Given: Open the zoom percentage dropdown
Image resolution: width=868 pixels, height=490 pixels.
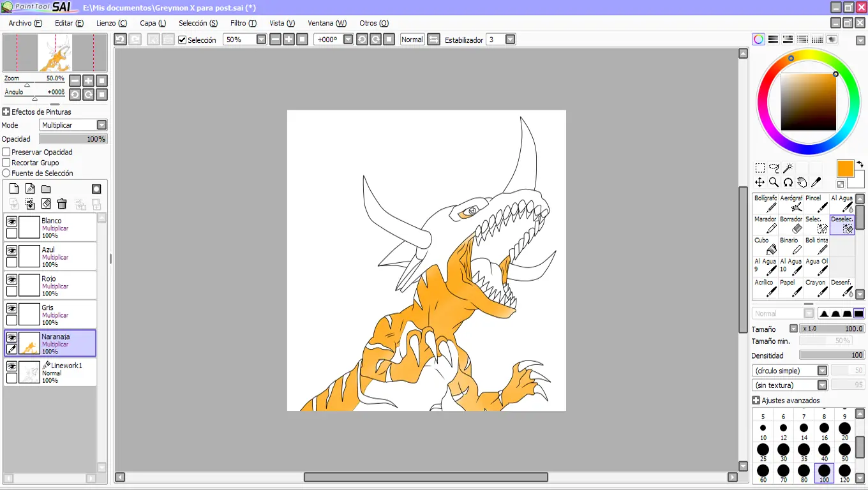Looking at the screenshot, I should pos(261,40).
